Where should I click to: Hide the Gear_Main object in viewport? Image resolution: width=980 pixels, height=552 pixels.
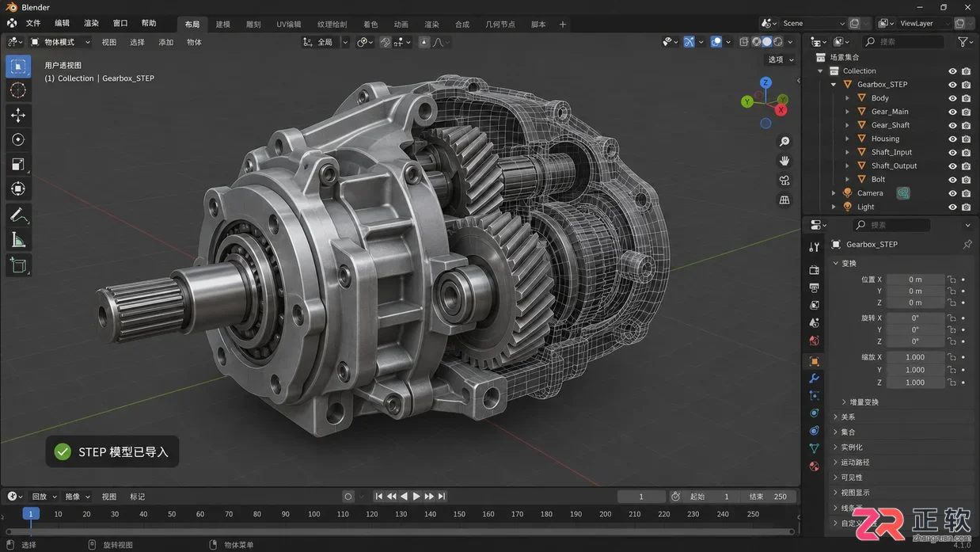952,112
